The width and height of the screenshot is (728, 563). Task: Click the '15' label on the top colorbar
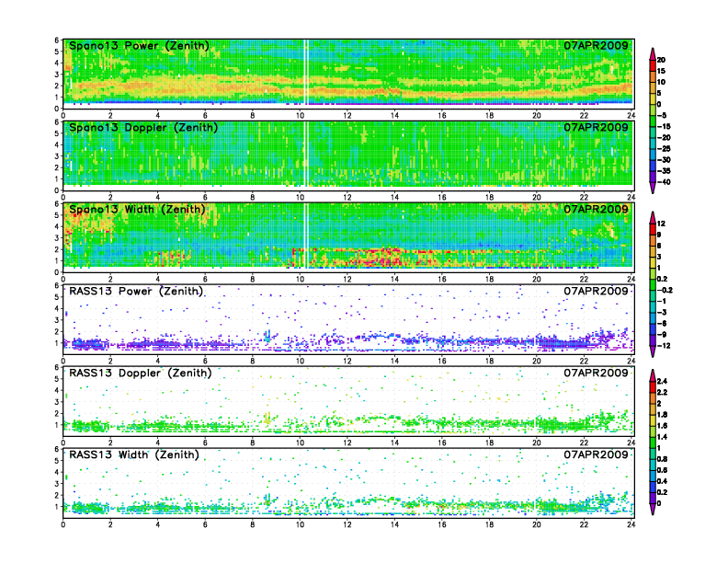coord(661,71)
